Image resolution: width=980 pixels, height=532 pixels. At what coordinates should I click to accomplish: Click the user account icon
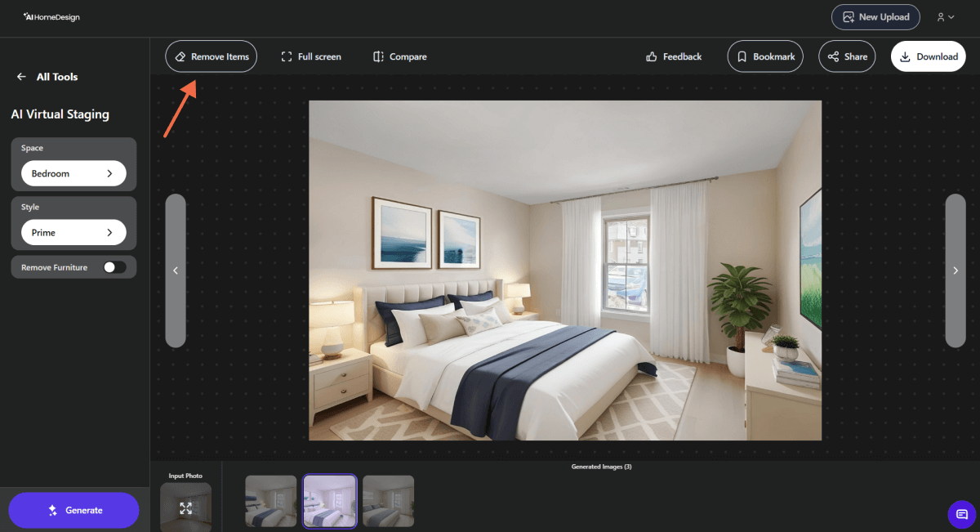click(x=939, y=16)
